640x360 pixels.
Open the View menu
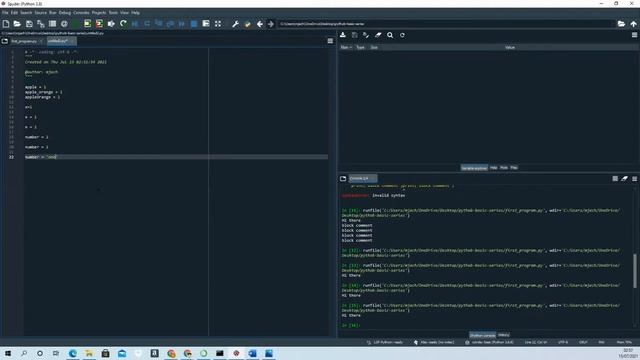tap(124, 13)
